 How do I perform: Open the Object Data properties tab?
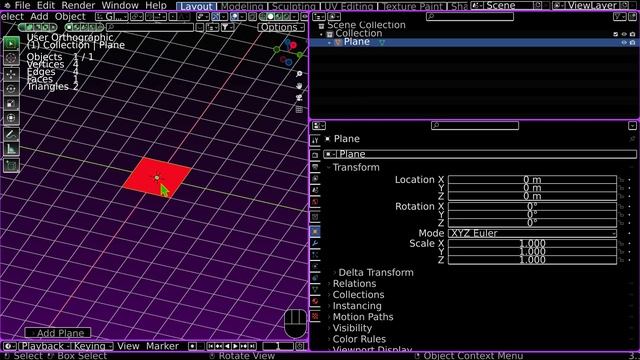(315, 289)
